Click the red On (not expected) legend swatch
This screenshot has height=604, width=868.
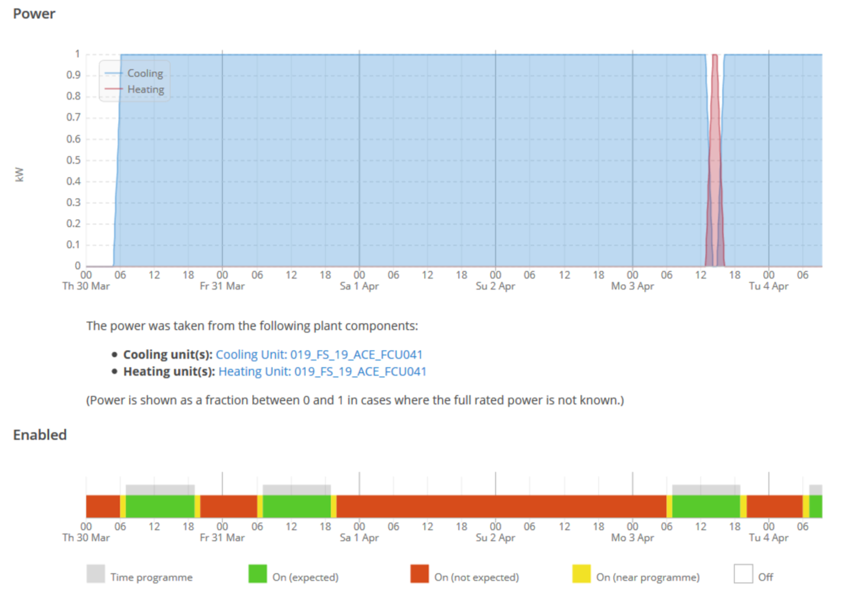click(419, 574)
